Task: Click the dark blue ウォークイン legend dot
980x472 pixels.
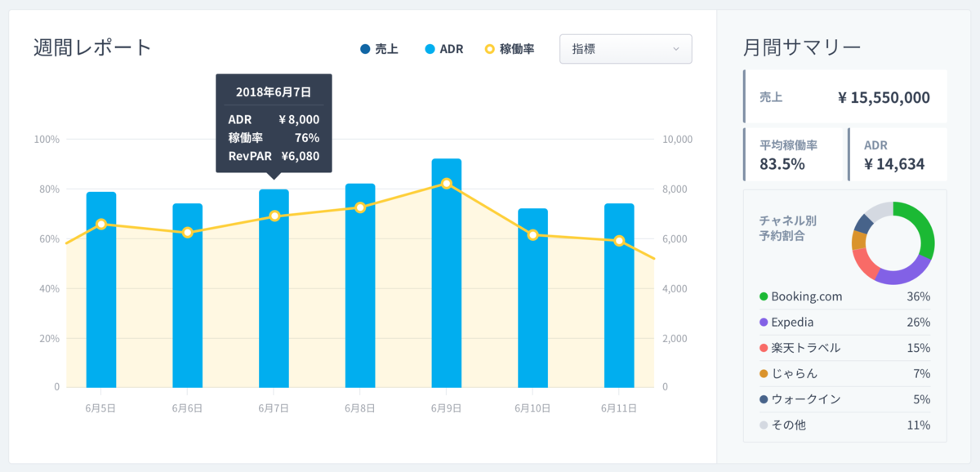Action: [764, 399]
